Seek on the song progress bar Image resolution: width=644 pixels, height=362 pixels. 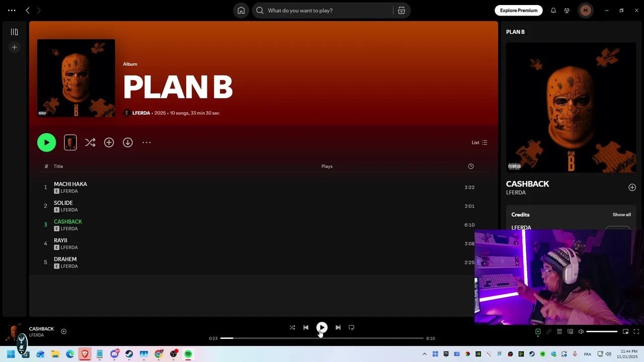point(322,338)
